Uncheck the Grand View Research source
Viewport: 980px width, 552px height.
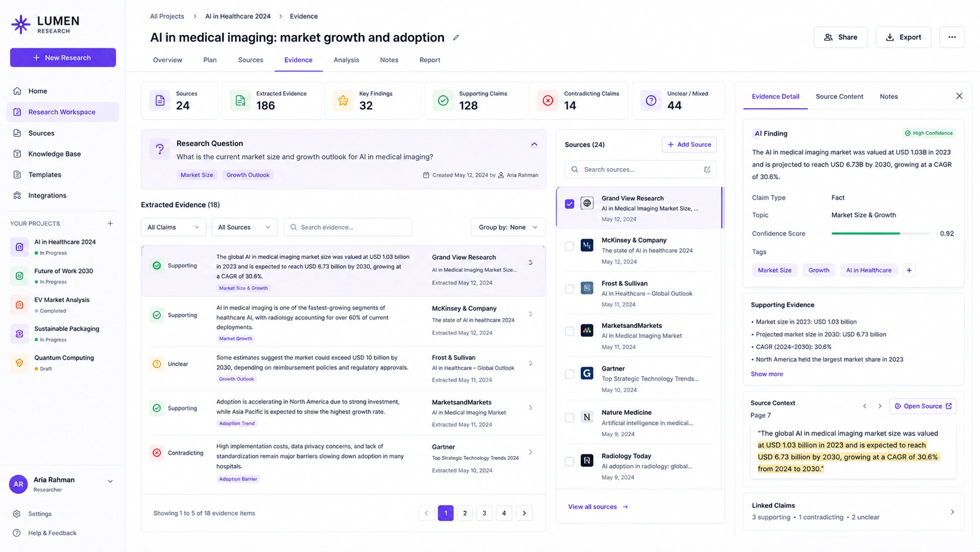(570, 204)
